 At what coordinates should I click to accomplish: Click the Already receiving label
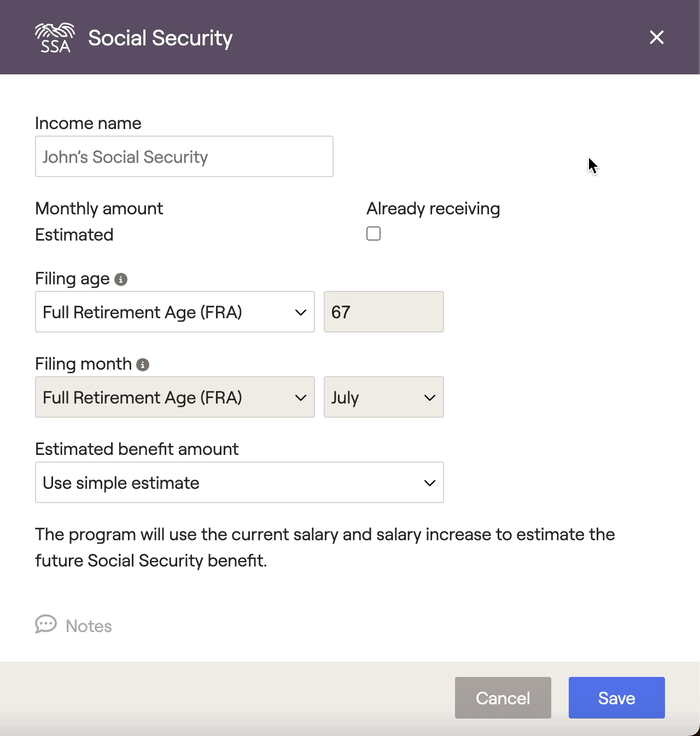click(433, 208)
